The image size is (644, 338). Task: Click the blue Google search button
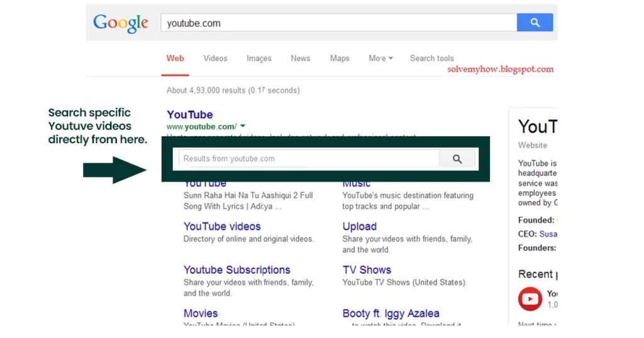pos(535,23)
